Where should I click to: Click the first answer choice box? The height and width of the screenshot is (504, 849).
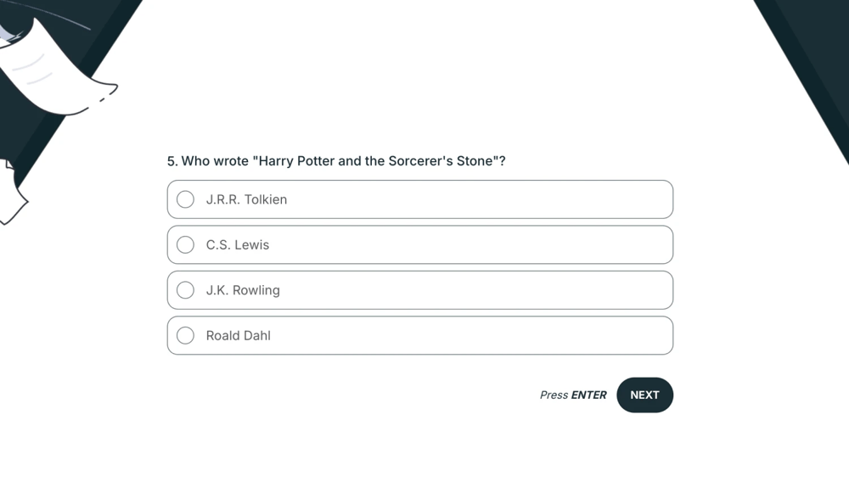419,199
